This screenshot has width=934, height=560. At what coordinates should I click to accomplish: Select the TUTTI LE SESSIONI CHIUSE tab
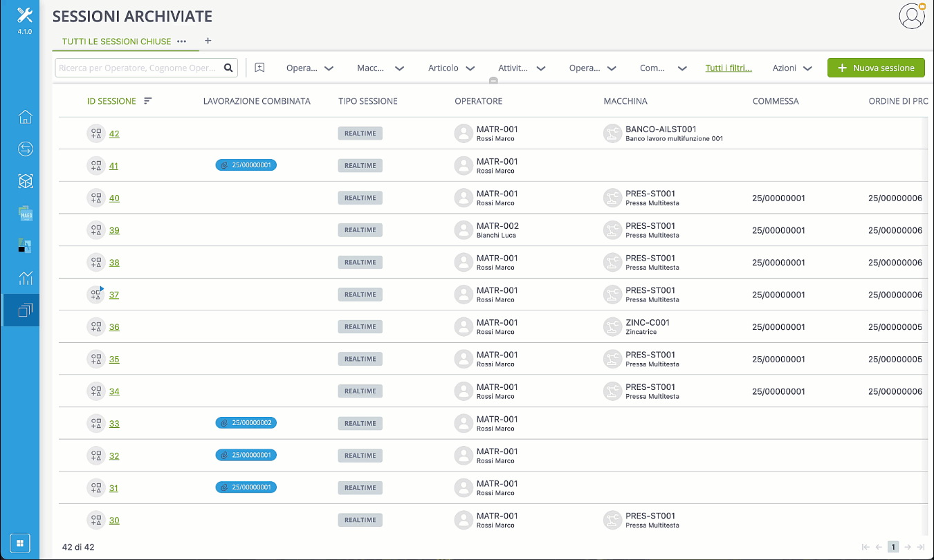(x=116, y=41)
